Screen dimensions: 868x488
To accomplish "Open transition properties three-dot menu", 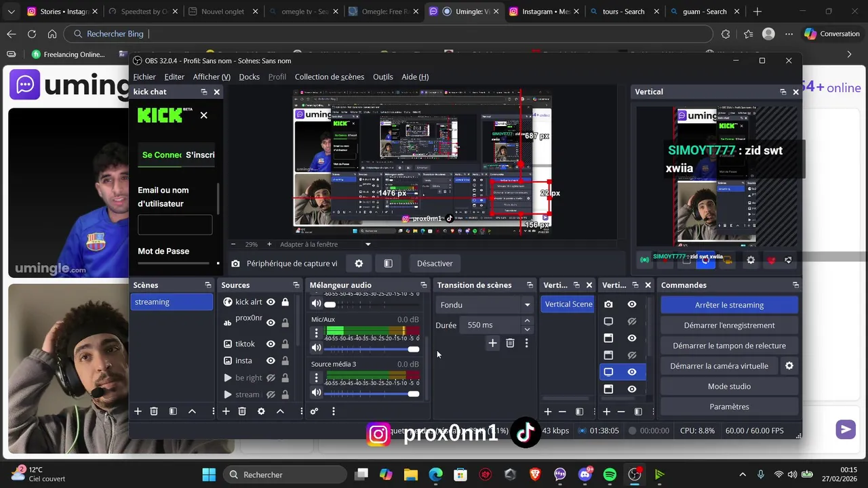I will click(x=526, y=344).
